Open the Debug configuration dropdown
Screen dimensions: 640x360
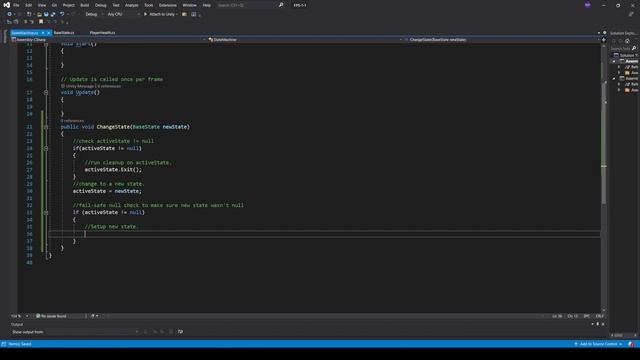(93, 14)
